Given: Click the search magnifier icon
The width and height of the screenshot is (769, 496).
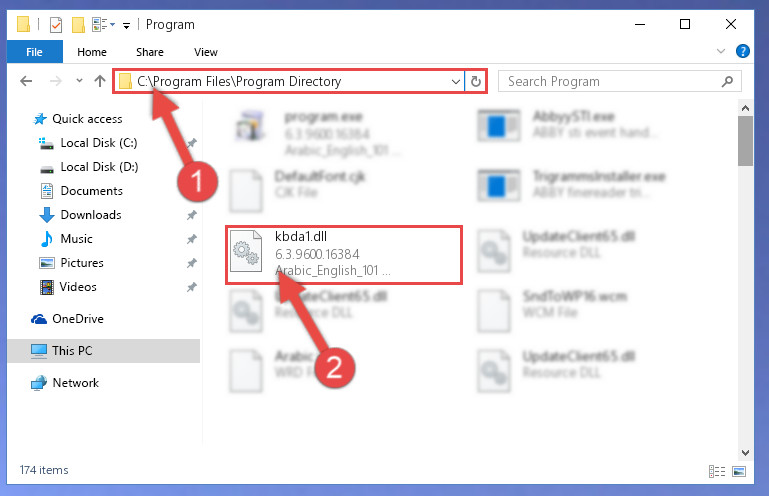Looking at the screenshot, I should click(728, 81).
